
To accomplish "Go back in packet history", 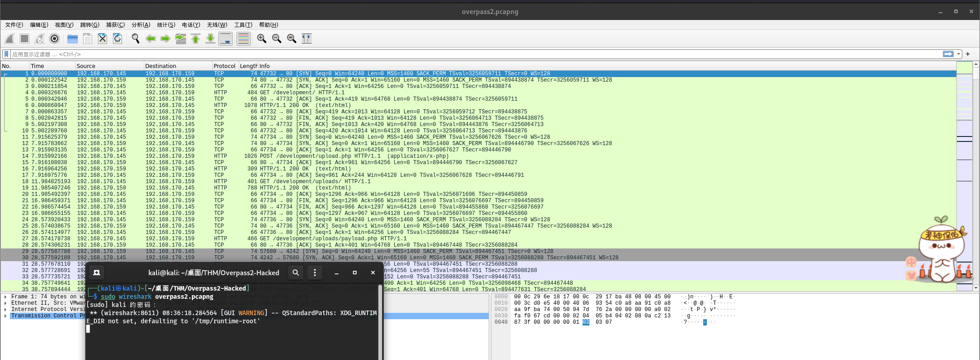I will point(151,39).
